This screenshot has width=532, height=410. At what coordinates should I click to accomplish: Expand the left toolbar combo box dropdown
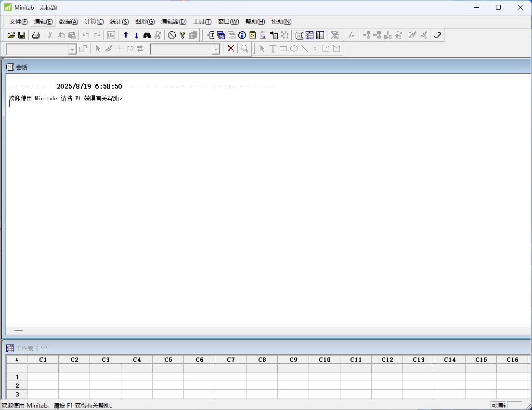[72, 50]
